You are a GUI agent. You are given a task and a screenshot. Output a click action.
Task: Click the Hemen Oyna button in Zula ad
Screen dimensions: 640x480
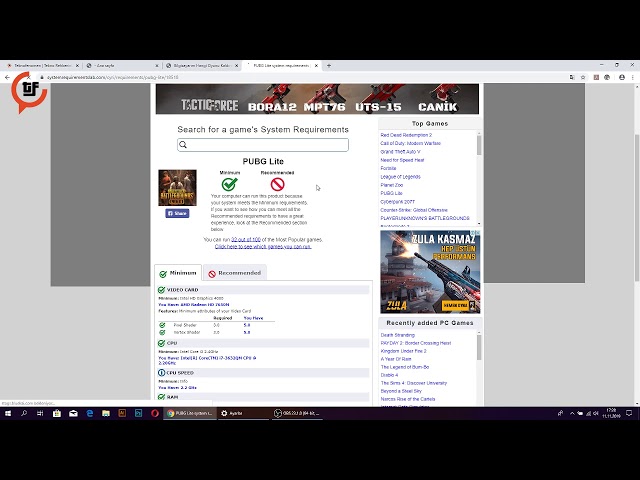[x=455, y=305]
